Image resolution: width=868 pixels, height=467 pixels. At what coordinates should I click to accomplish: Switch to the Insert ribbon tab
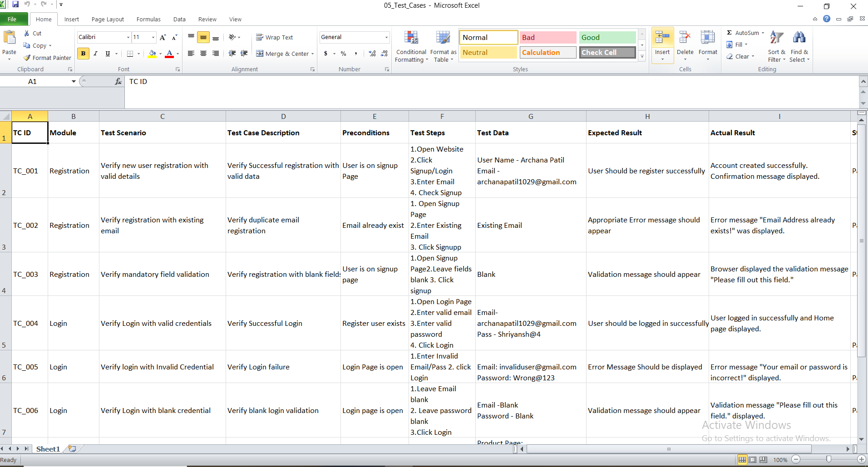(72, 19)
